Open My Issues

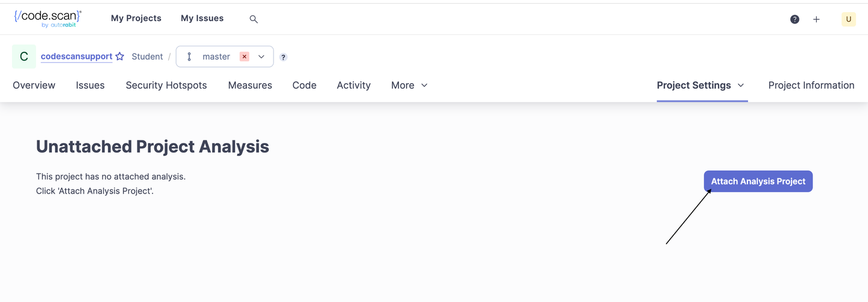pos(202,19)
